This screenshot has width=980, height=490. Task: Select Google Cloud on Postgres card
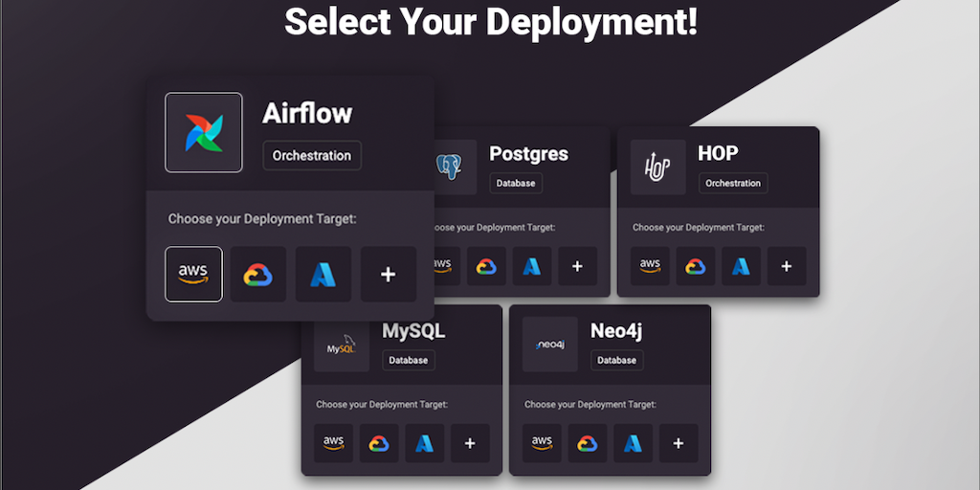[486, 266]
